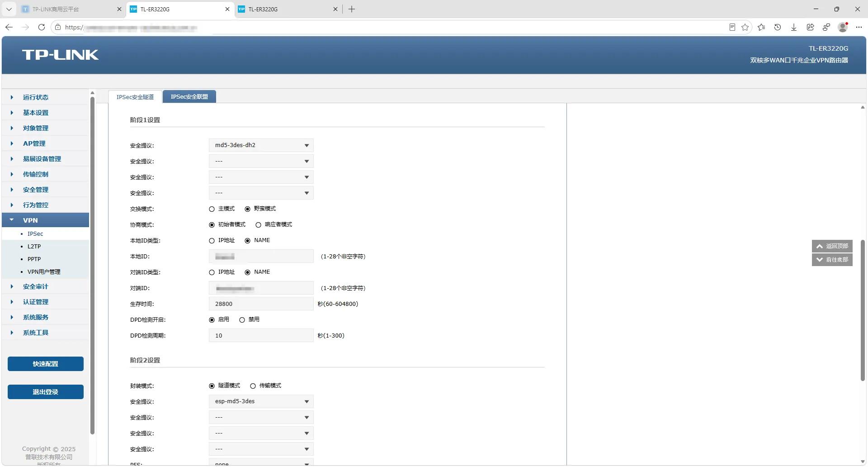The height and width of the screenshot is (467, 868).
Task: Open the browser extensions icon
Action: [x=826, y=27]
